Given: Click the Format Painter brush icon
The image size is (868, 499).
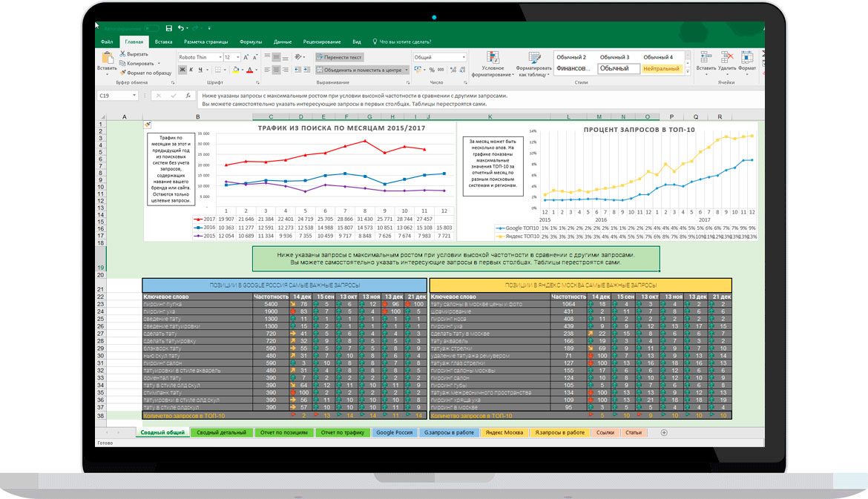Looking at the screenshot, I should (122, 73).
